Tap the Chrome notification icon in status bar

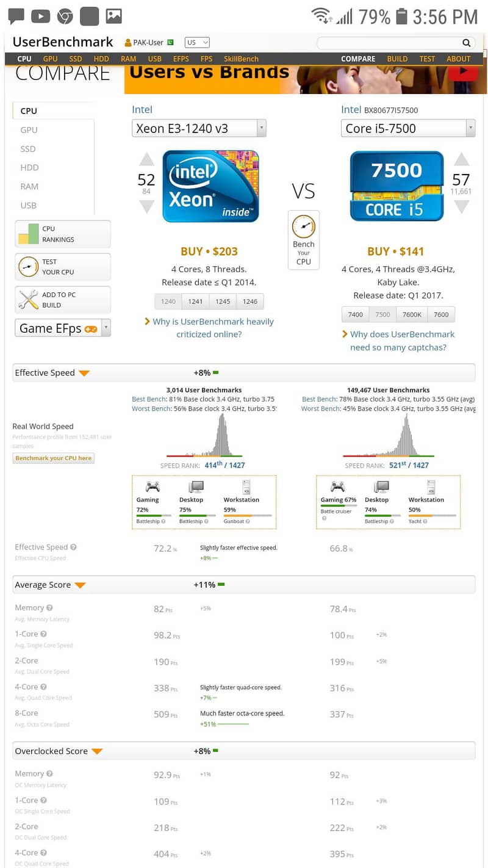coord(65,16)
